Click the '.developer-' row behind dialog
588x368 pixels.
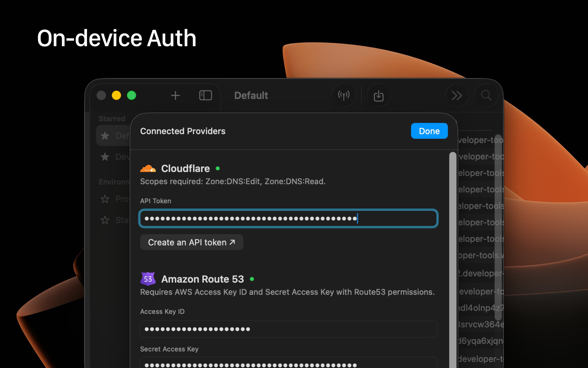(481, 273)
